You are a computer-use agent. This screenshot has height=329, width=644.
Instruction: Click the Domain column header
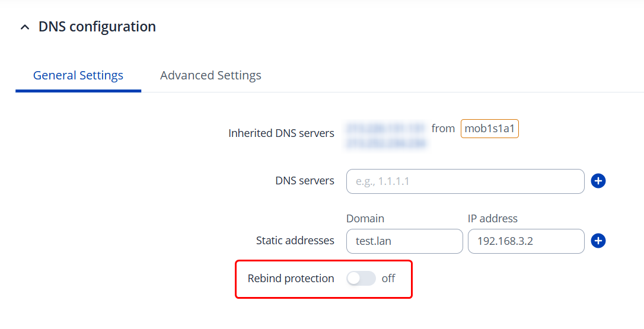pyautogui.click(x=365, y=219)
